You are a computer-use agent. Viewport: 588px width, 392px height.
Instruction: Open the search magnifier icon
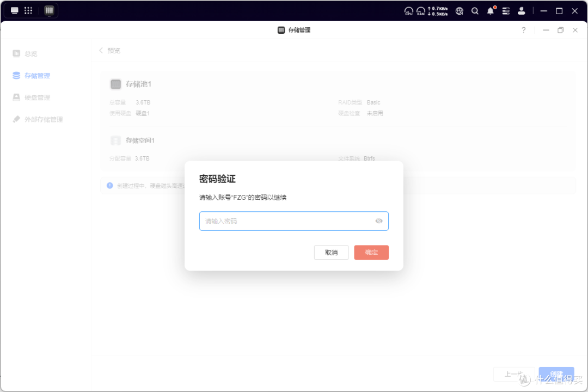coord(475,11)
